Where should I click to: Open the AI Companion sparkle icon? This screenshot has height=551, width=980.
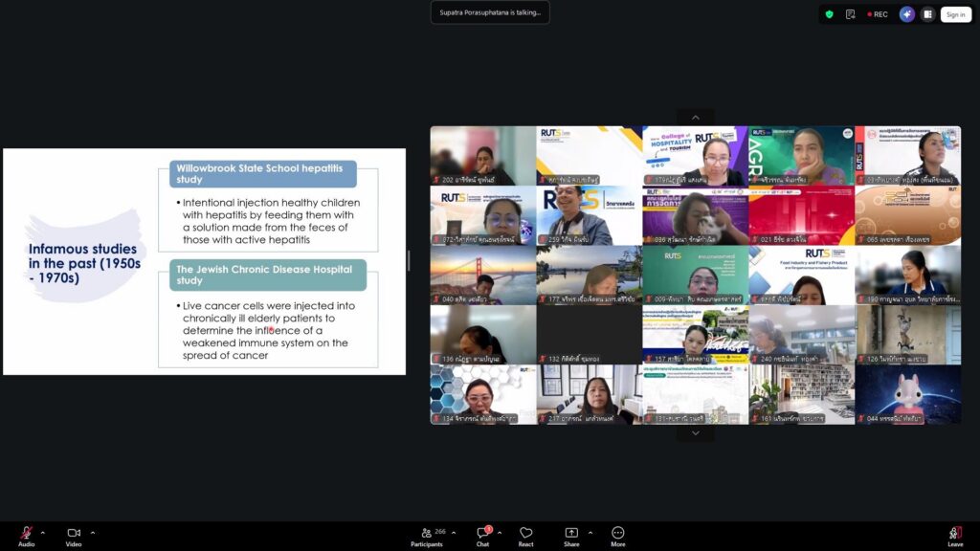(x=906, y=14)
